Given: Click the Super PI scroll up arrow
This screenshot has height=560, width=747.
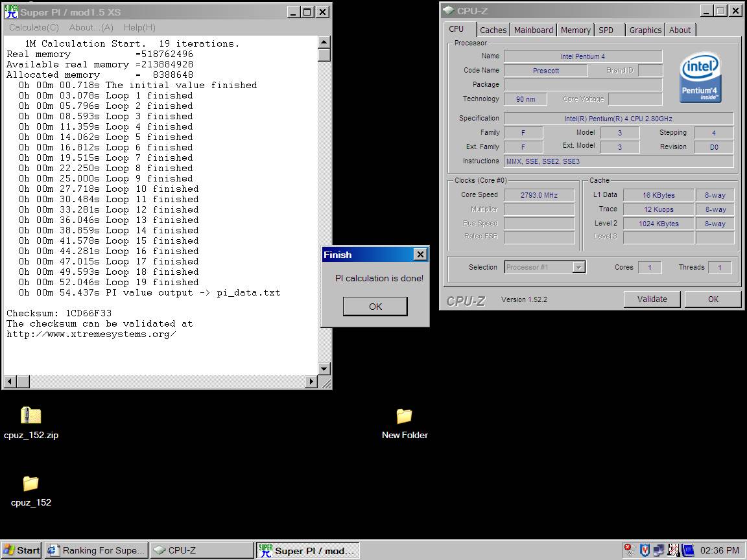Looking at the screenshot, I should 324,42.
